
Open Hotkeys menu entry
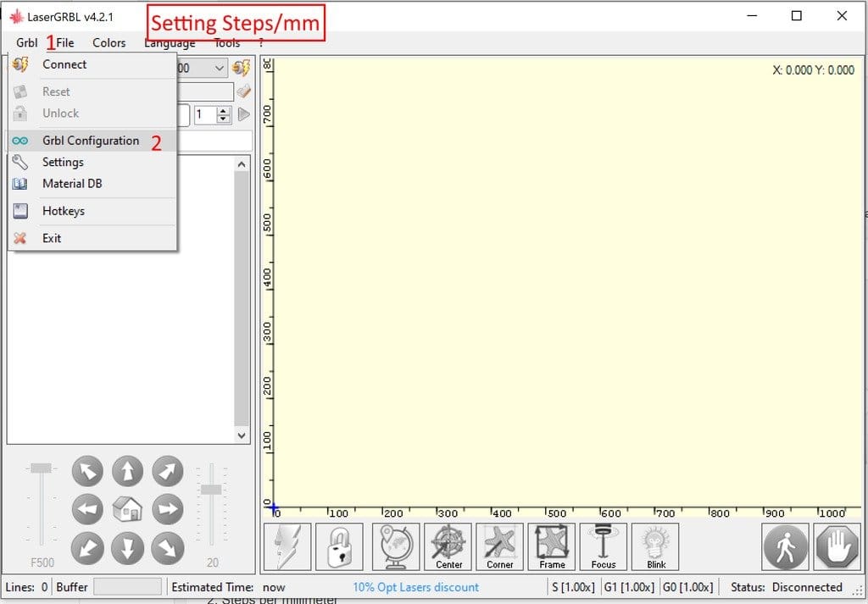[92, 211]
